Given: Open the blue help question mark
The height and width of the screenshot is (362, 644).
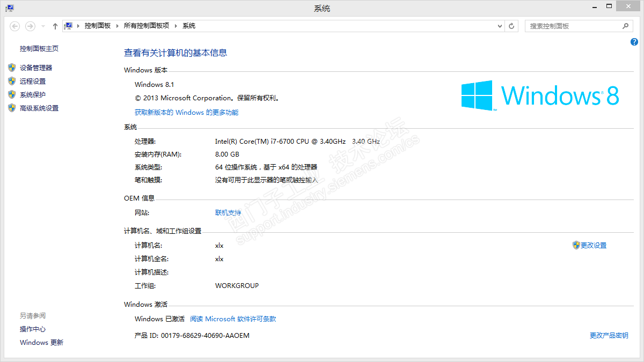Looking at the screenshot, I should click(634, 42).
